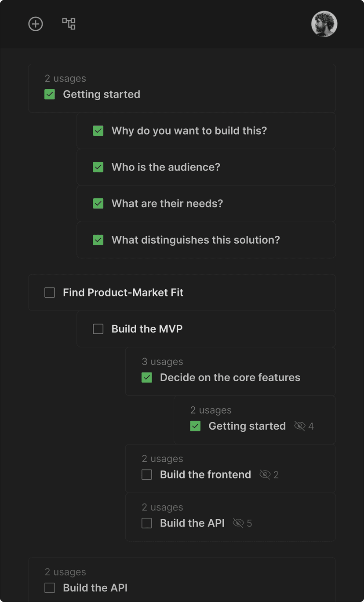Check the Find Product-Market Fit checkbox
364x602 pixels.
(49, 292)
